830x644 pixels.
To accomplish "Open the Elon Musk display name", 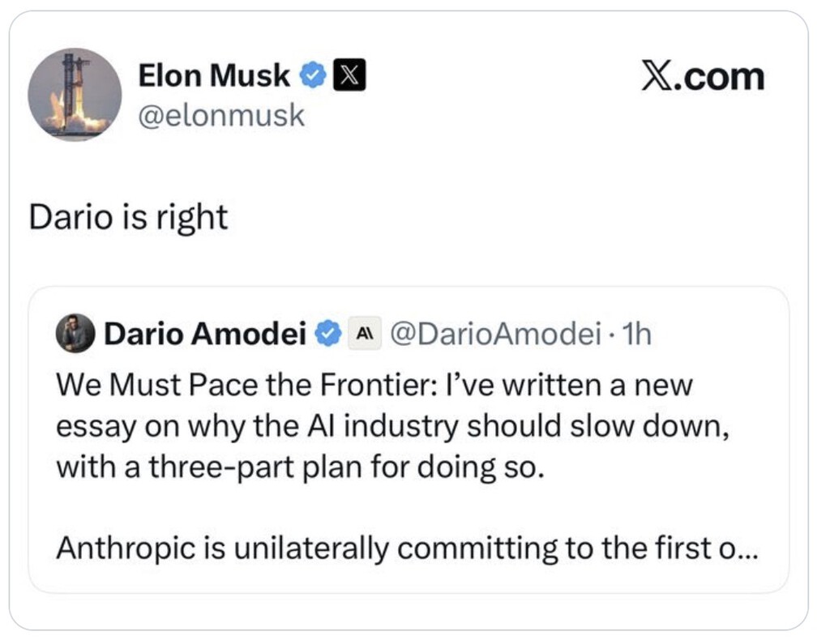I will pyautogui.click(x=214, y=75).
